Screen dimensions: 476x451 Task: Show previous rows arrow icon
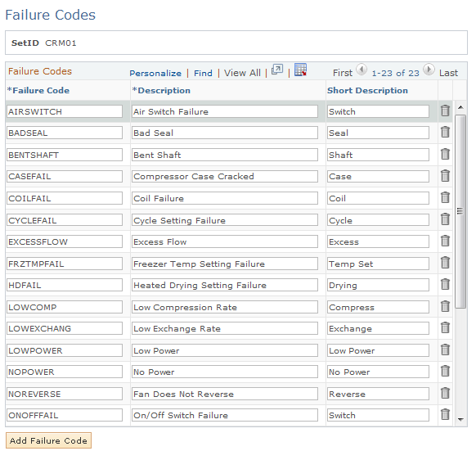click(361, 70)
